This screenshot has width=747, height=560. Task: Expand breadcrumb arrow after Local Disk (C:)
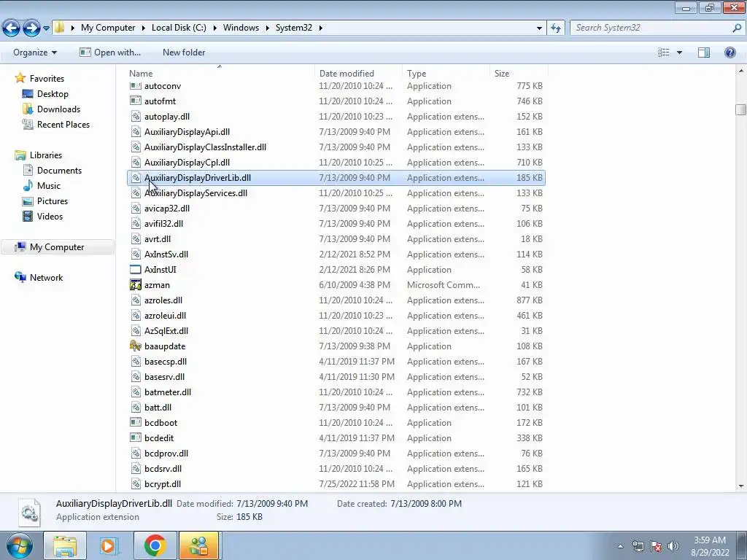[214, 28]
